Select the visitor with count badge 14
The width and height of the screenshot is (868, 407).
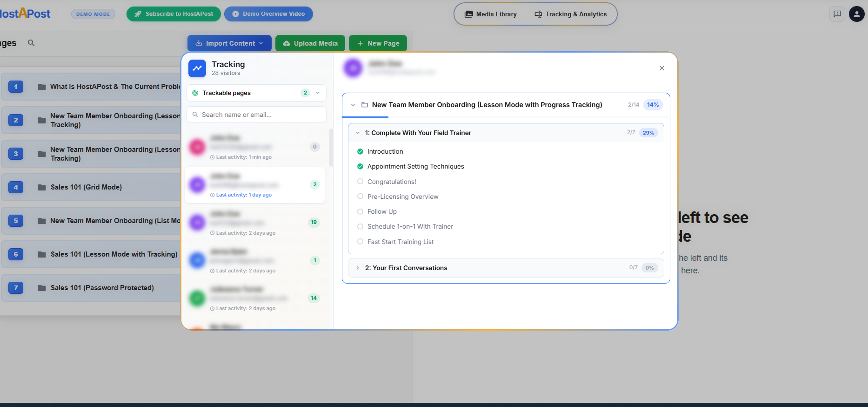(254, 298)
